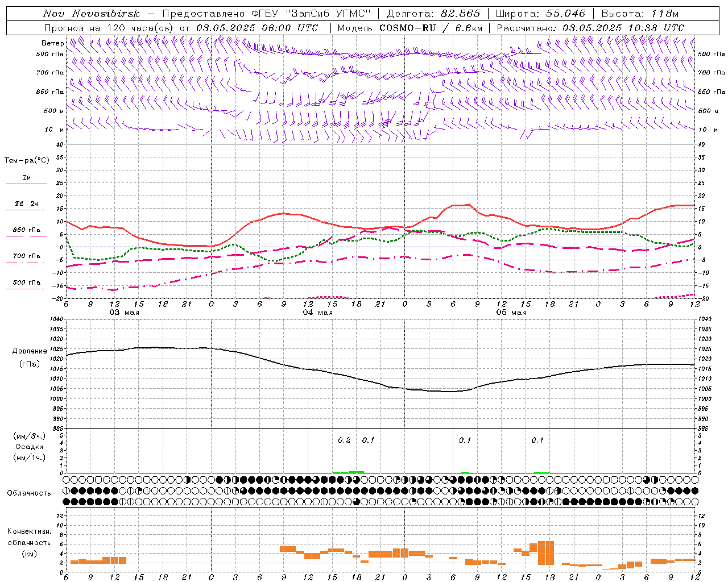Click the Широта: 55.046 latitude field

click(541, 14)
